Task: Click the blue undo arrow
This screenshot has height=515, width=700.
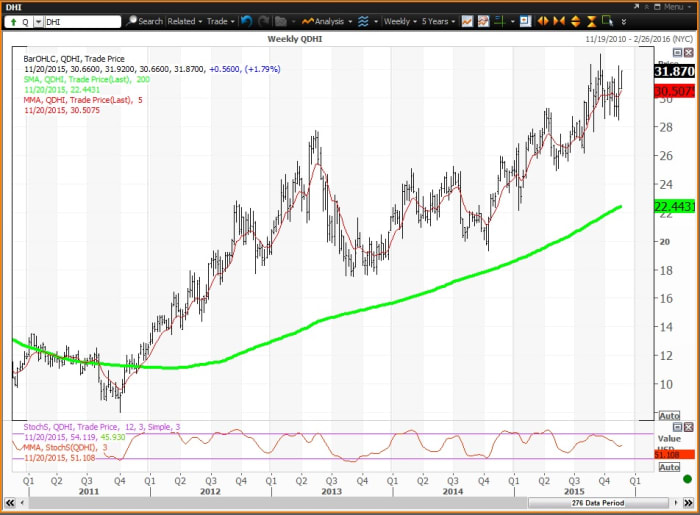Action: pos(246,20)
